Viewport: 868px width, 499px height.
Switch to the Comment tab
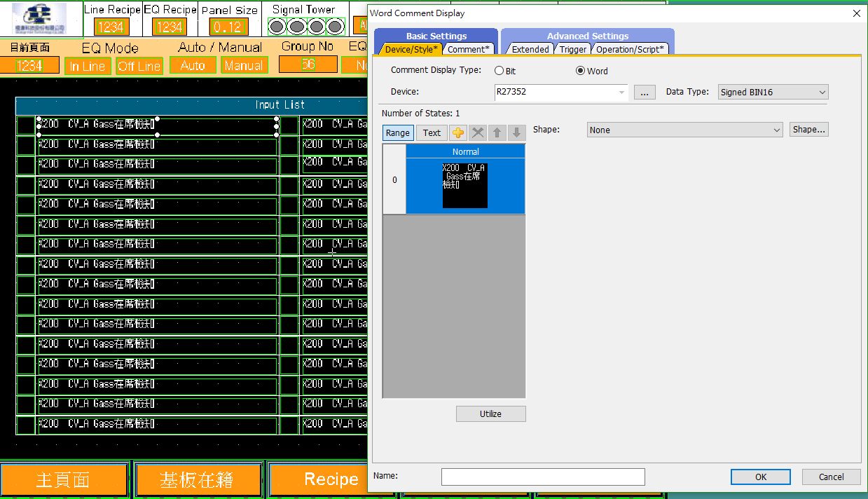coord(469,49)
